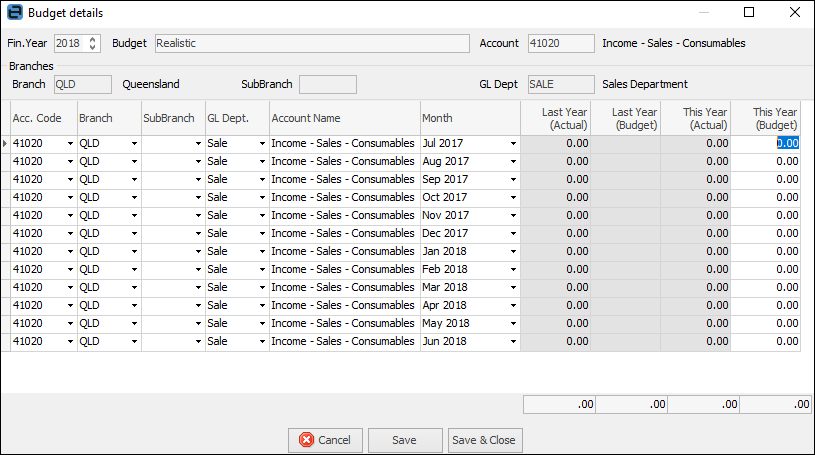Click the Account field showing 41020

[560, 44]
